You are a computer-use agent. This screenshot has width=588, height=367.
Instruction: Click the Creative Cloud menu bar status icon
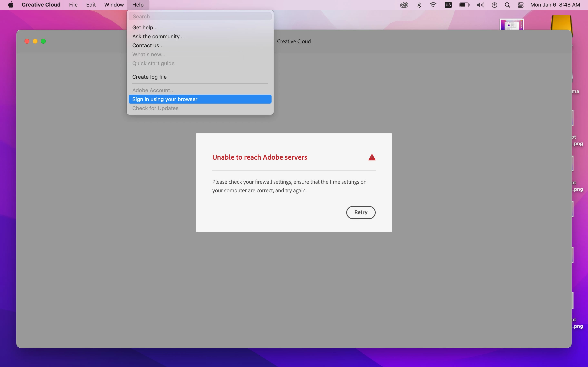tap(404, 5)
